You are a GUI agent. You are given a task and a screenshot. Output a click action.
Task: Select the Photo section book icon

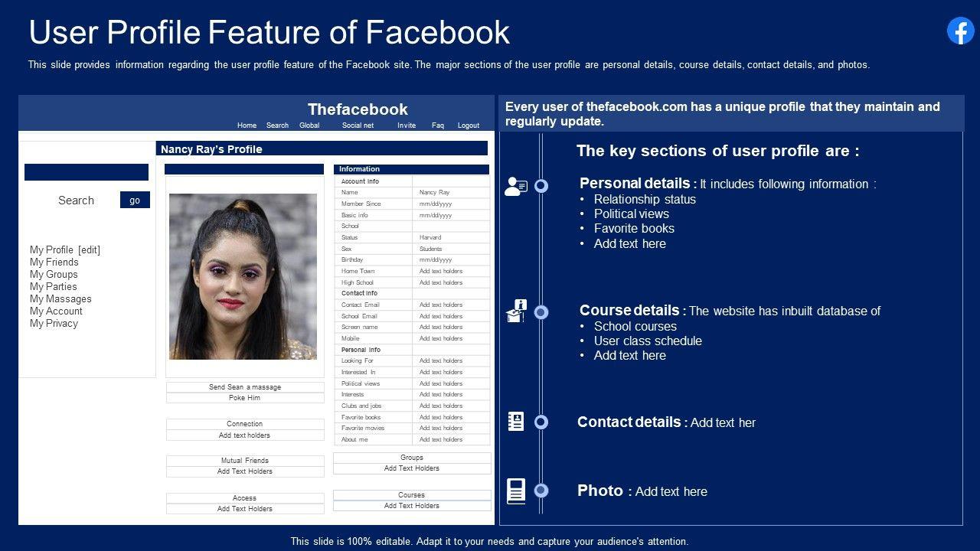pyautogui.click(x=517, y=491)
